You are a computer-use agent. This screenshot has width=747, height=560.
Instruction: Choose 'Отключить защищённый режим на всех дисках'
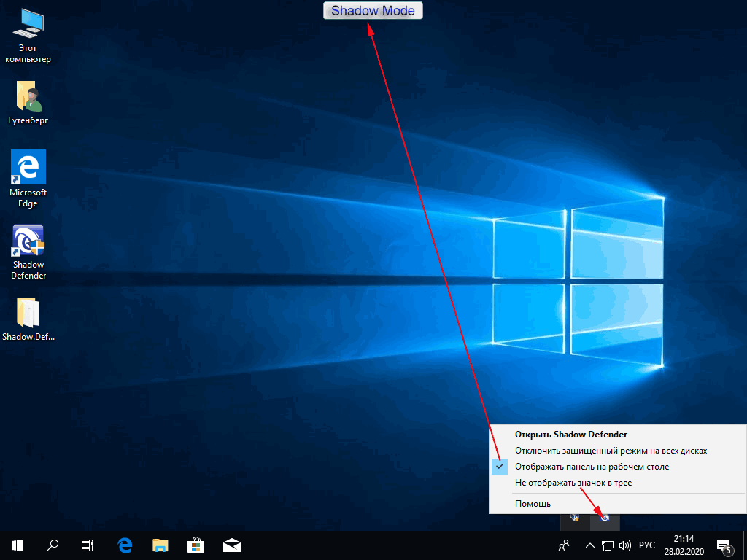tap(619, 451)
